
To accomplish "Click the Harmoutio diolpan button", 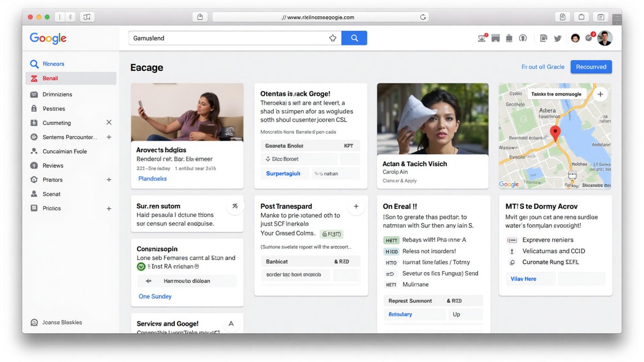I will coord(187,281).
